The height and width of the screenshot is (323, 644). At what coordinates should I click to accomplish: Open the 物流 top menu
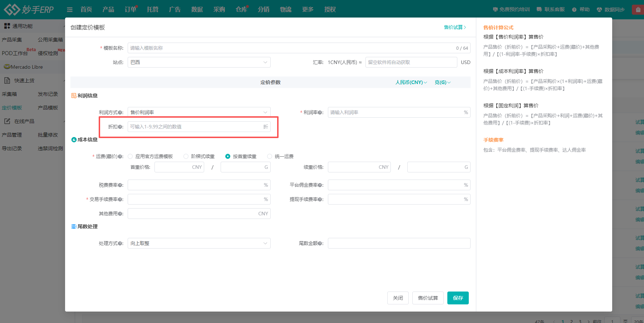point(285,10)
